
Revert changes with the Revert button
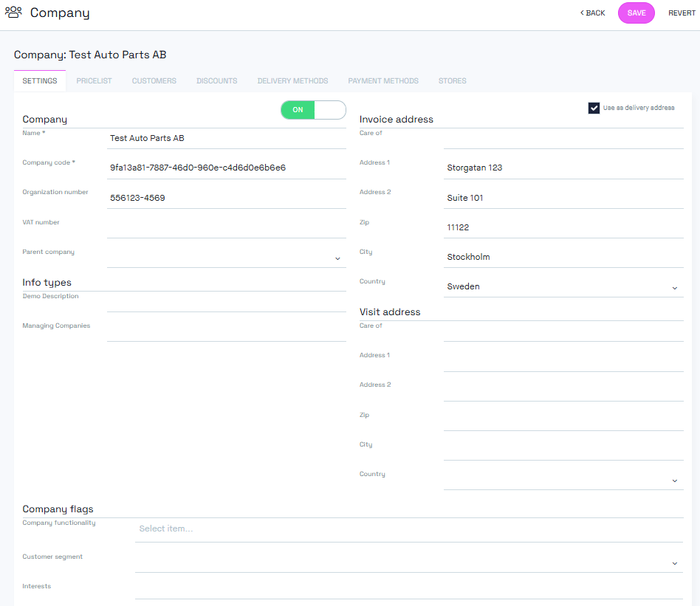coord(682,13)
